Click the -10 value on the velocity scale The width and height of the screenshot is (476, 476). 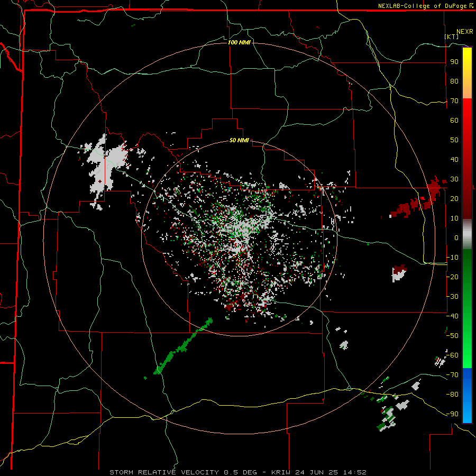coord(452,258)
